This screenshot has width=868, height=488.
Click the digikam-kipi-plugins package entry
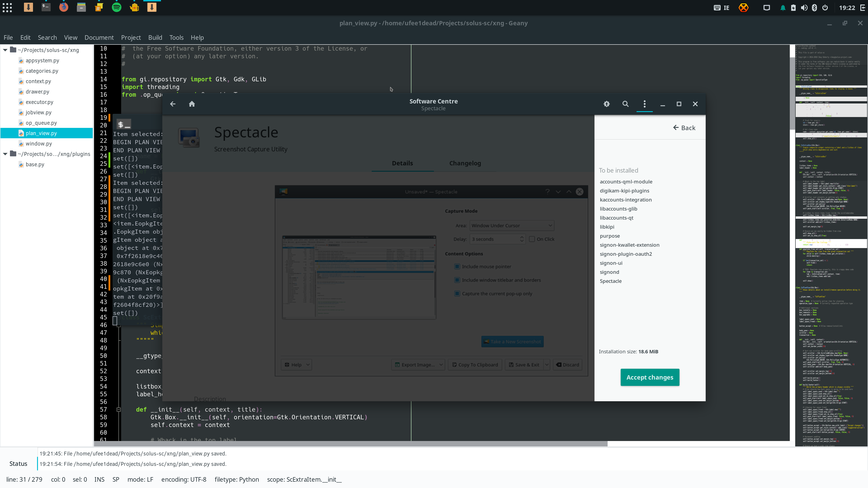tap(624, 191)
